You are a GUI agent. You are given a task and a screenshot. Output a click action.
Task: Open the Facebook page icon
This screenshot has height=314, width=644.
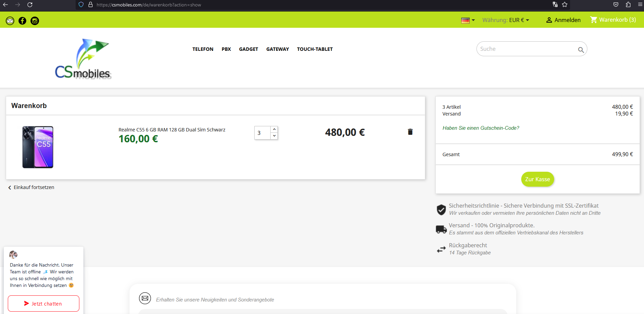point(22,21)
